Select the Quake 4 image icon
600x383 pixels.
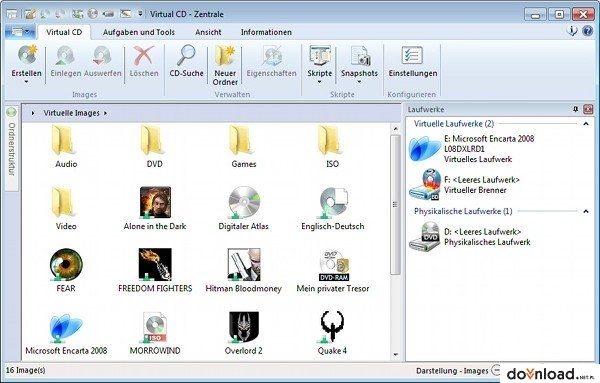click(332, 326)
